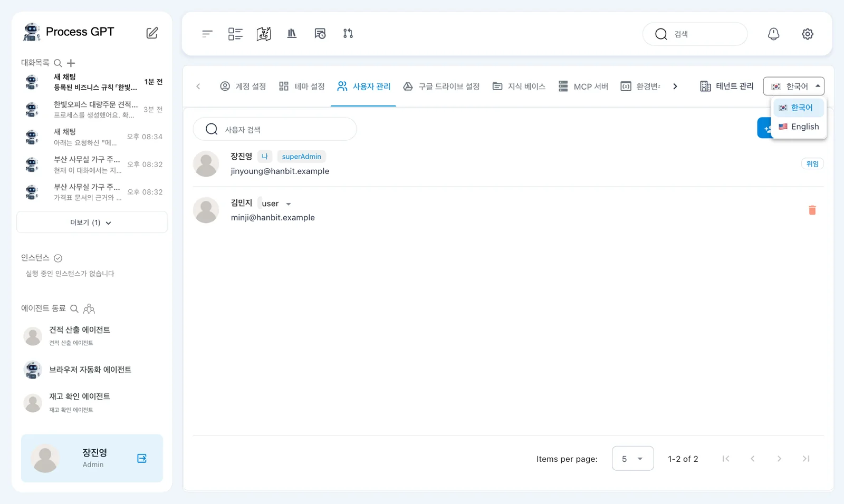
Task: Open 구글 드라이브 설정 tab
Action: pos(441,86)
